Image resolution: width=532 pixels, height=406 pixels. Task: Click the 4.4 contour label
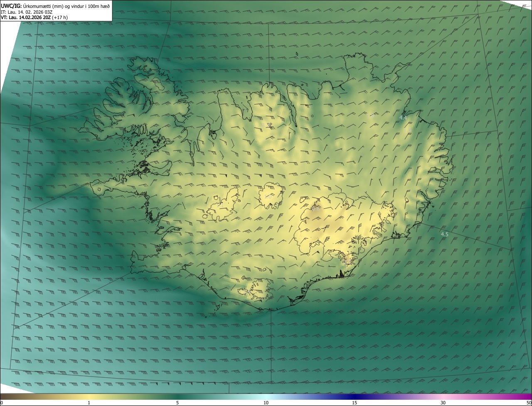coord(403,118)
